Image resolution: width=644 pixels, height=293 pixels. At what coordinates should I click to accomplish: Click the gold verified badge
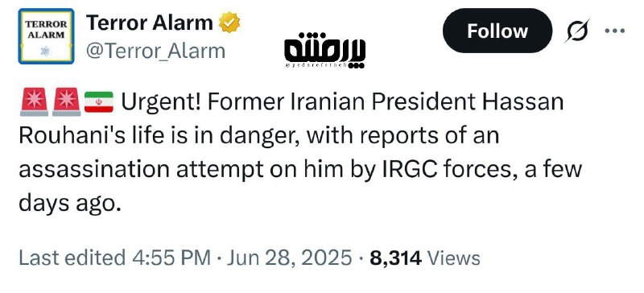coord(229,23)
